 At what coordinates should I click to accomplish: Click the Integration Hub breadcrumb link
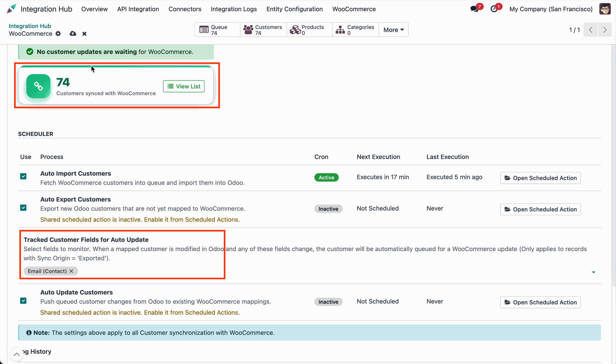(x=30, y=26)
